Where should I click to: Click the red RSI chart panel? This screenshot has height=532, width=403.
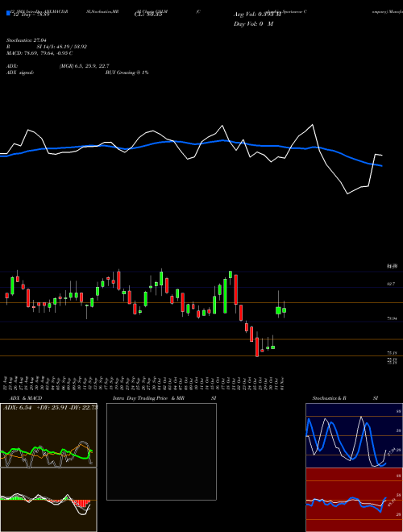[354, 500]
